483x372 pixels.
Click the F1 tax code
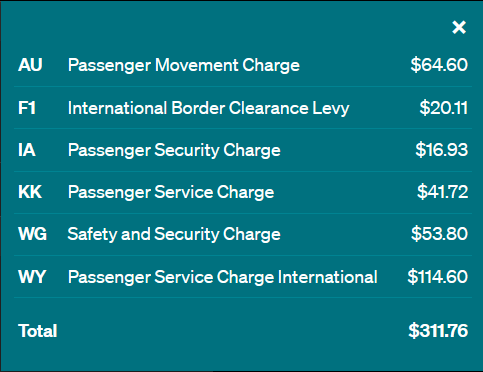[x=27, y=108]
